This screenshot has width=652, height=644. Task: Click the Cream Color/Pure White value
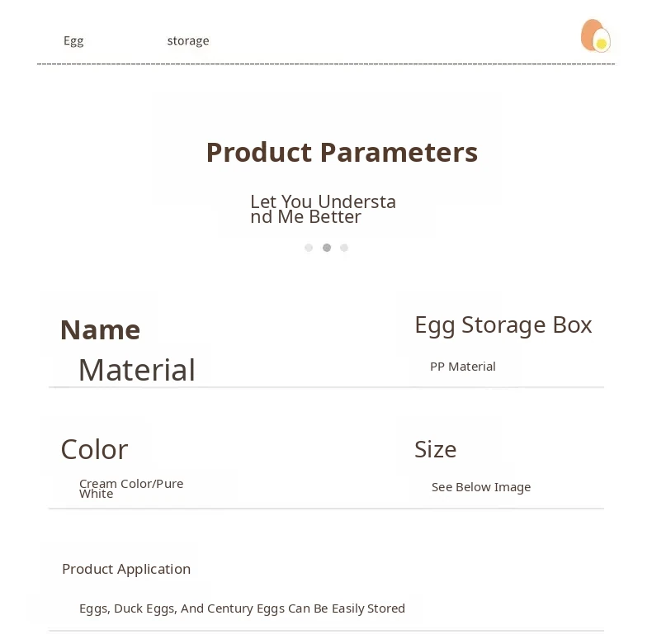click(x=130, y=489)
